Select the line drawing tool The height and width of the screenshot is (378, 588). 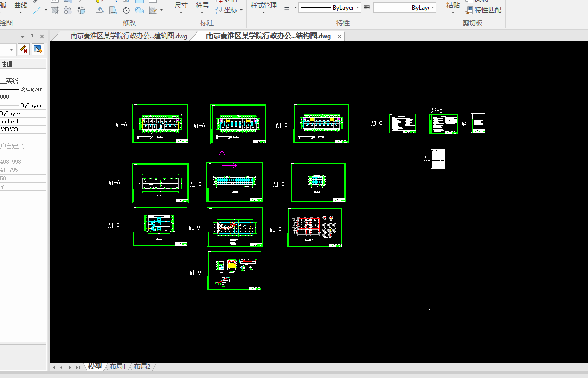(37, 10)
